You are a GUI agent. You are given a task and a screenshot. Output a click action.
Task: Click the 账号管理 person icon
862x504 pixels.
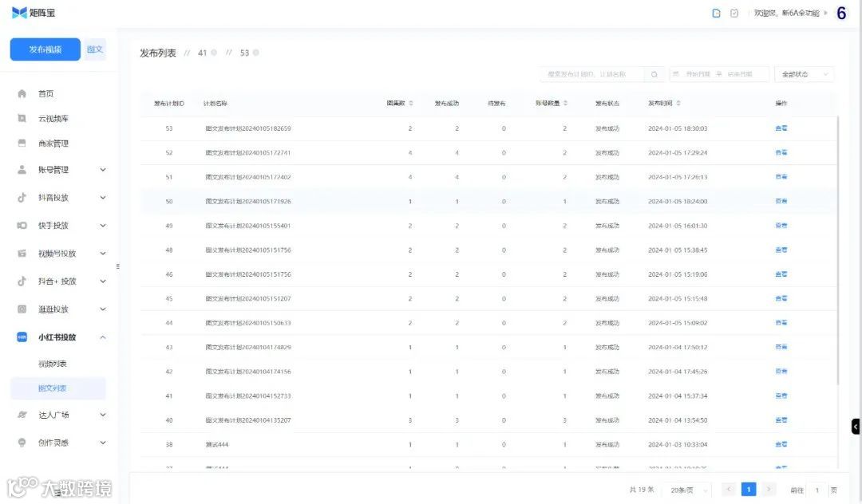point(22,170)
